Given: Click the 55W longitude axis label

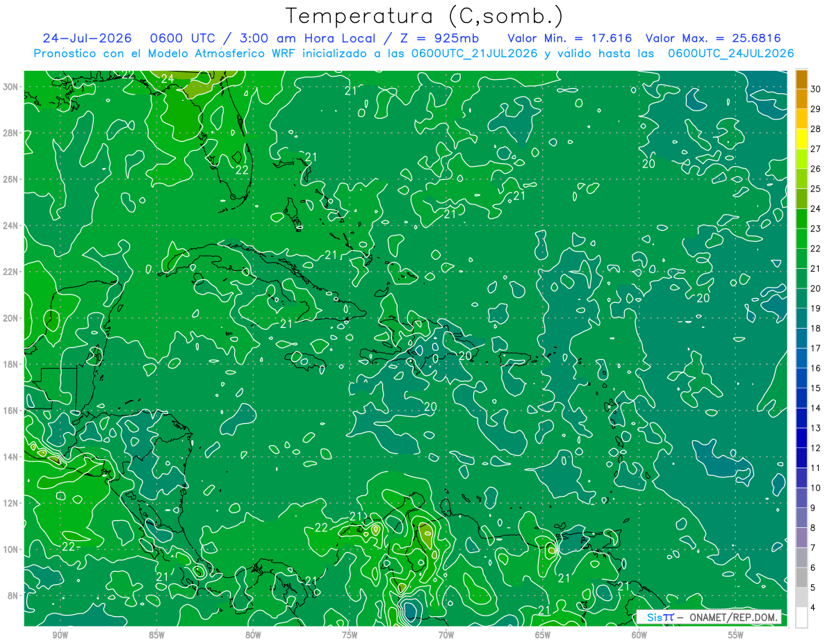Looking at the screenshot, I should pyautogui.click(x=736, y=635).
